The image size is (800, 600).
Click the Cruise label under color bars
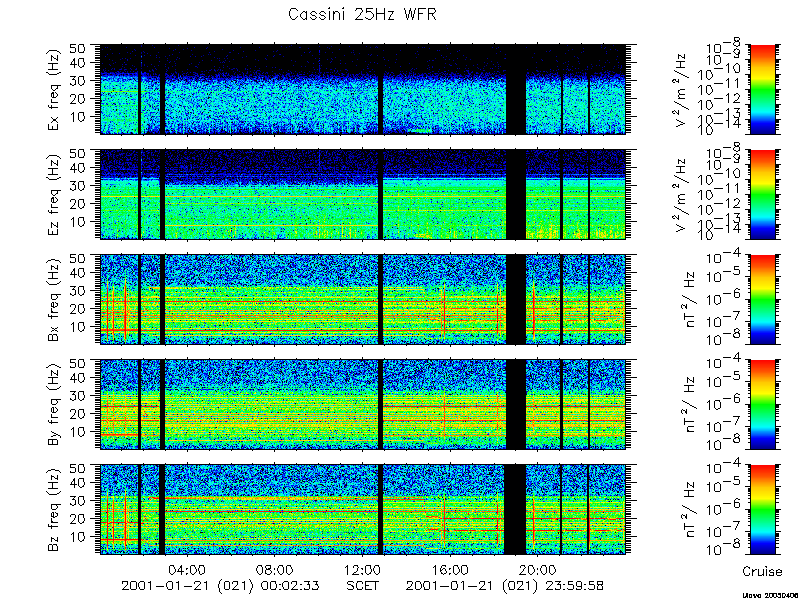coord(762,571)
